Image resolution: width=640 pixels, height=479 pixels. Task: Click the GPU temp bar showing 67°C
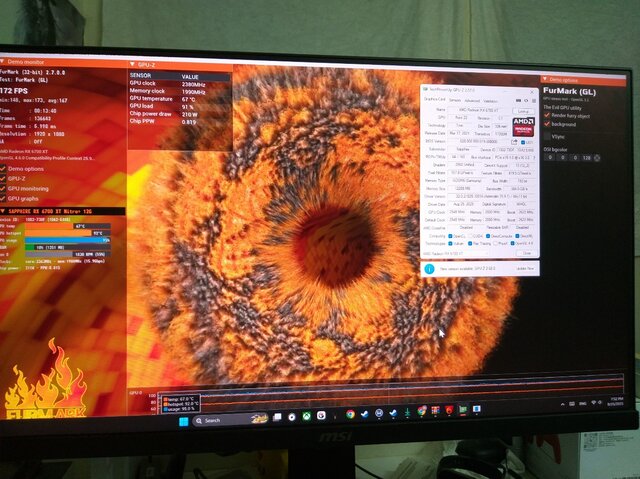coord(68,226)
